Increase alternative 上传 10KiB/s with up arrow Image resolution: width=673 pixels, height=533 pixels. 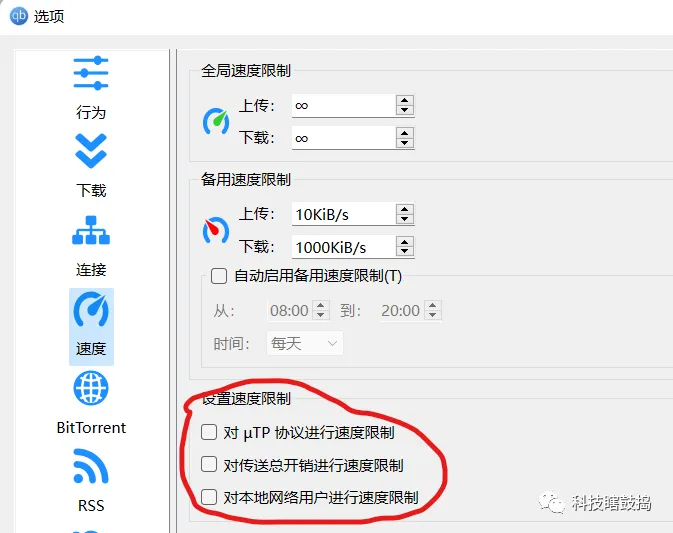(x=405, y=209)
